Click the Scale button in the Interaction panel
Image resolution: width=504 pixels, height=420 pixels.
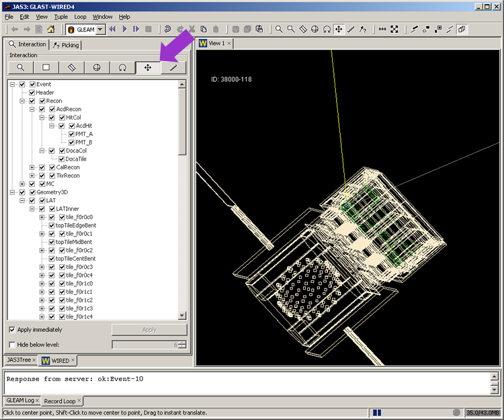tap(71, 67)
